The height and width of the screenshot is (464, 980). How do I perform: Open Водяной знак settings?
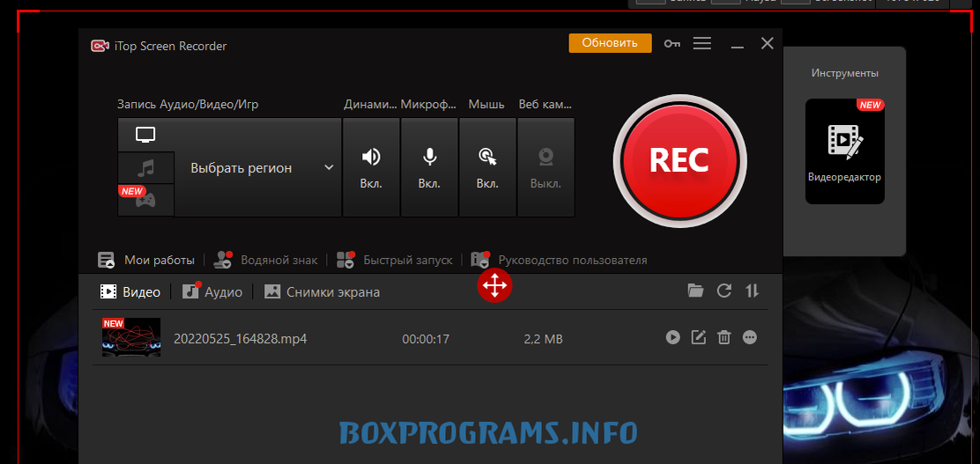click(265, 260)
